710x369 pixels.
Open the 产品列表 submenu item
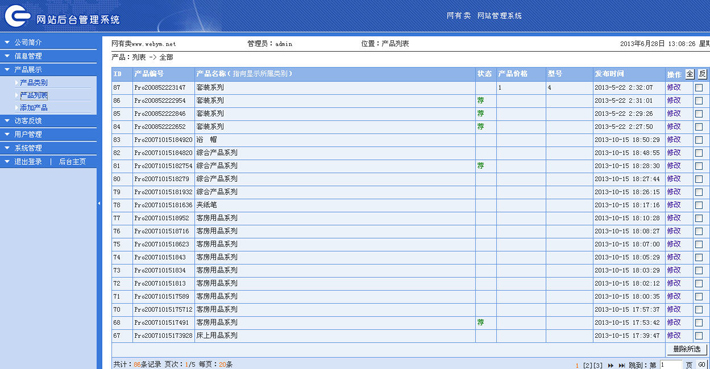pos(34,95)
